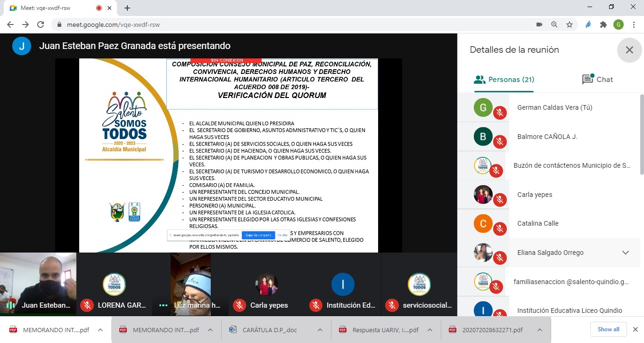This screenshot has height=343, width=644.
Task: Bookmark this page with the star icon
Action: (x=570, y=24)
